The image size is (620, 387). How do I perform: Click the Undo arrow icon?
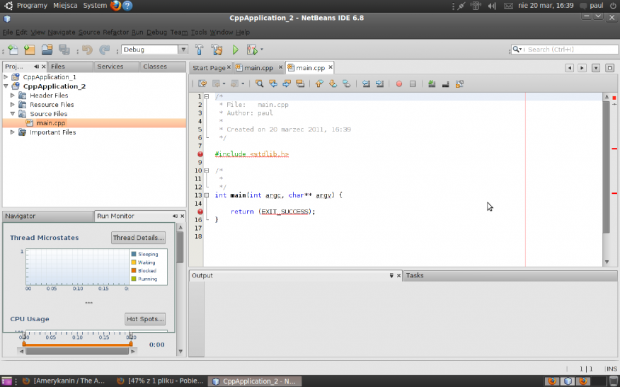87,50
